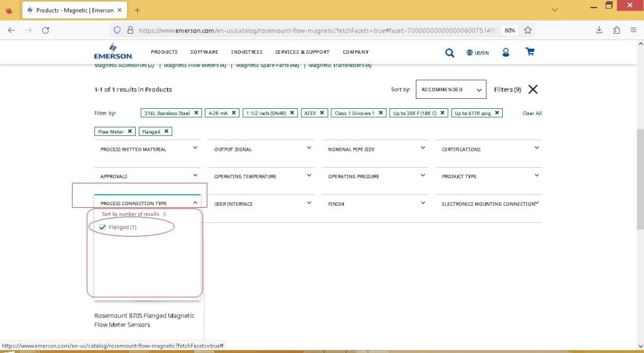Click the Filters (9) label
The image size is (644, 353).
point(507,89)
